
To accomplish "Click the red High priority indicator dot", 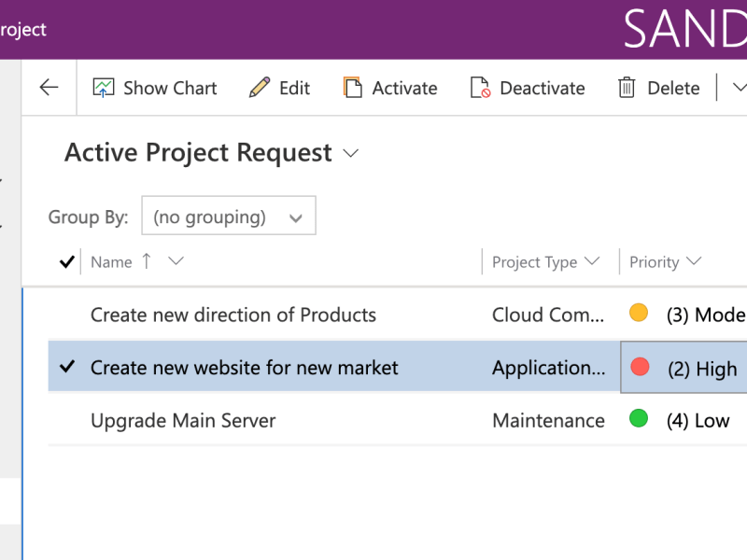I will (640, 368).
